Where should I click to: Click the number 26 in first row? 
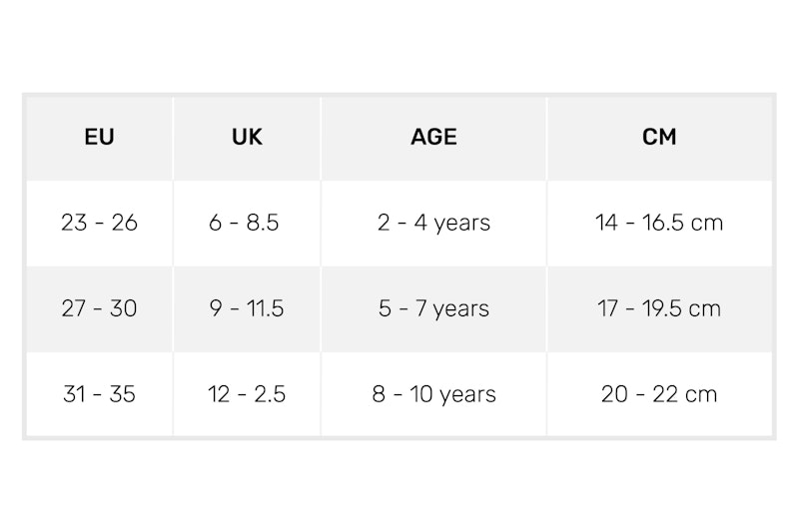click(124, 223)
